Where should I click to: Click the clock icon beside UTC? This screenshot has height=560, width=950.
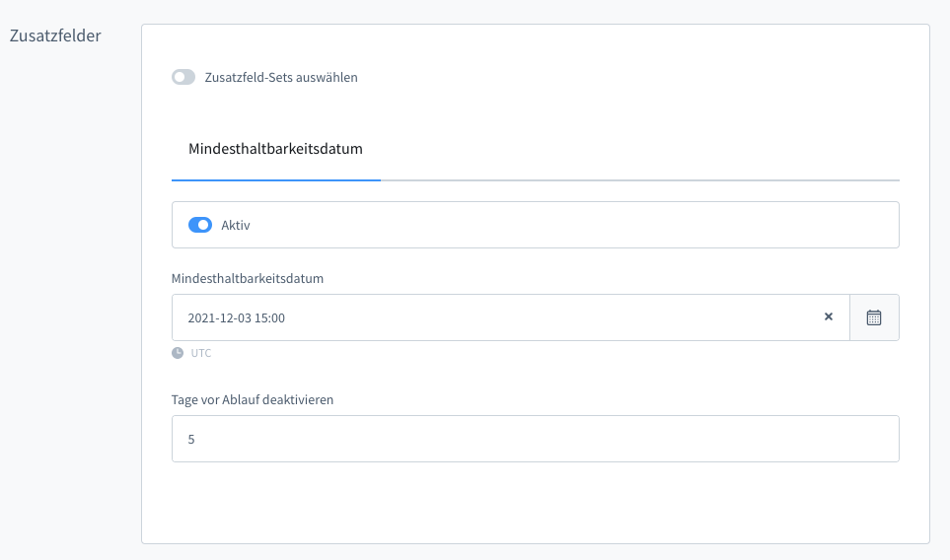click(x=178, y=353)
